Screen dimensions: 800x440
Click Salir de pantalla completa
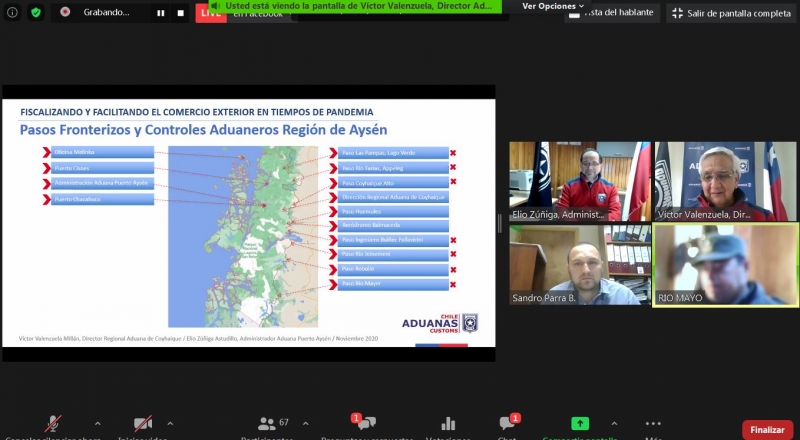731,13
